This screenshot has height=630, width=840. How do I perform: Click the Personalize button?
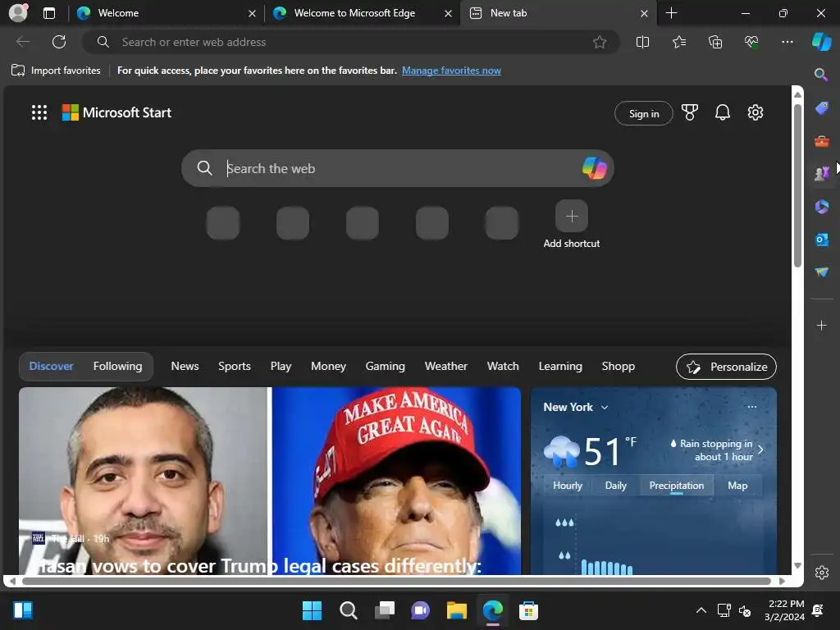[726, 367]
